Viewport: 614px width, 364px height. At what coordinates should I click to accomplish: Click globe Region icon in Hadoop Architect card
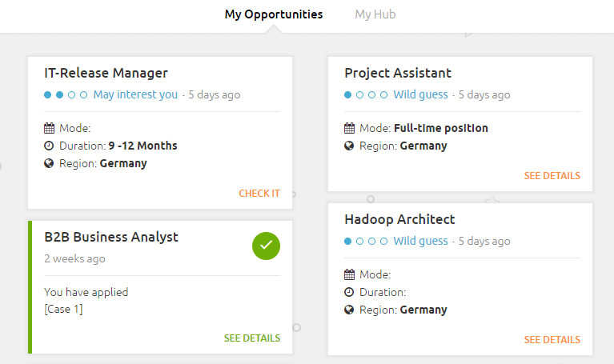[349, 310]
